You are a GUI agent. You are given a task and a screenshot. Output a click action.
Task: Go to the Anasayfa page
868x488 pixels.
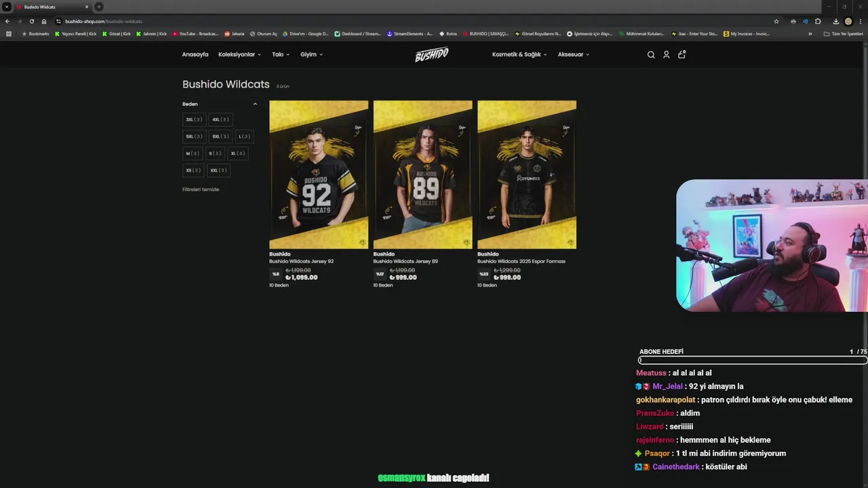[x=195, y=54]
